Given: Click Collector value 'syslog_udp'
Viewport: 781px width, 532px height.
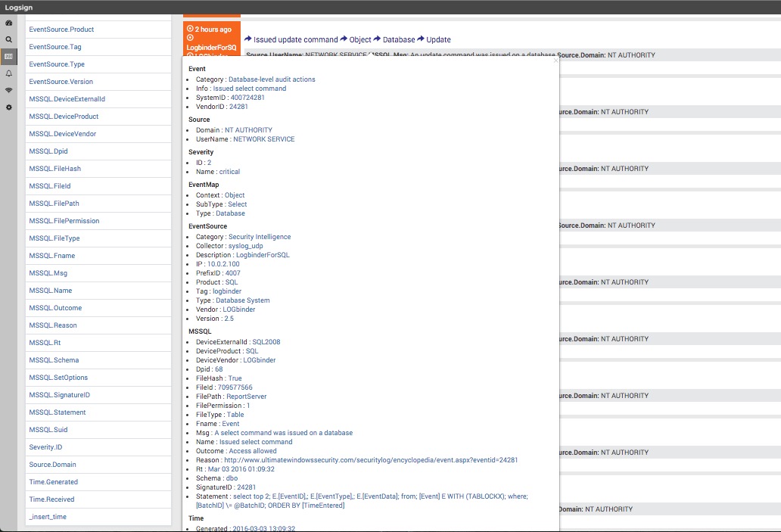Looking at the screenshot, I should pyautogui.click(x=245, y=246).
